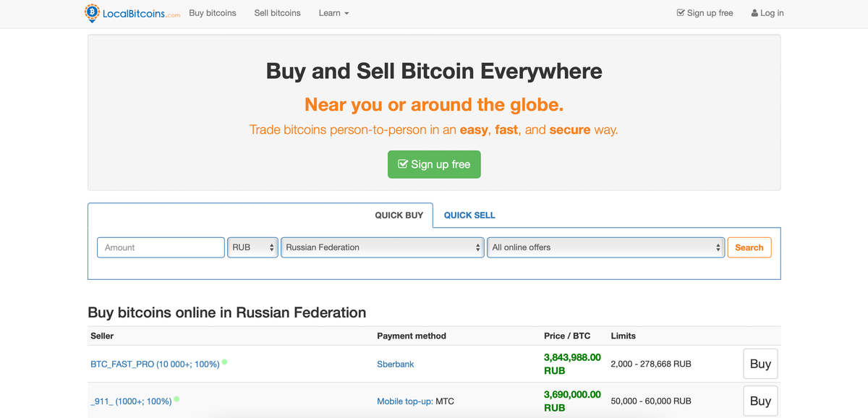Focus the Amount input field

click(161, 247)
